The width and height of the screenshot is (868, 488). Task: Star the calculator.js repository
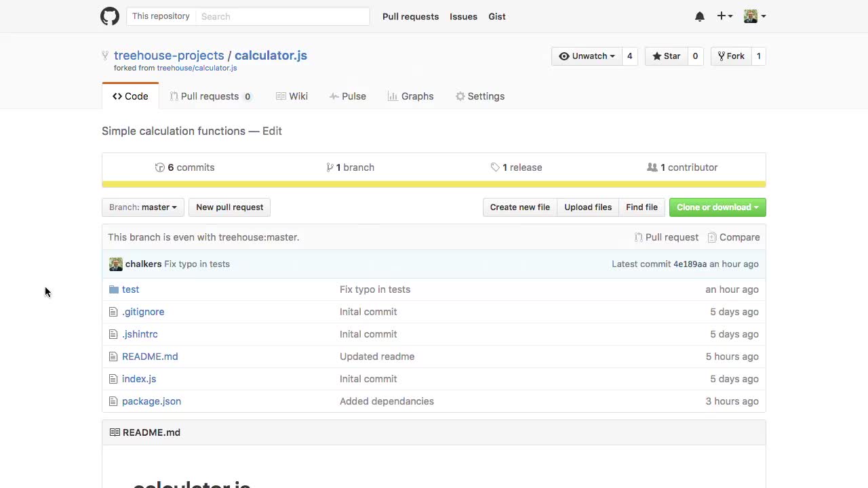pos(666,56)
